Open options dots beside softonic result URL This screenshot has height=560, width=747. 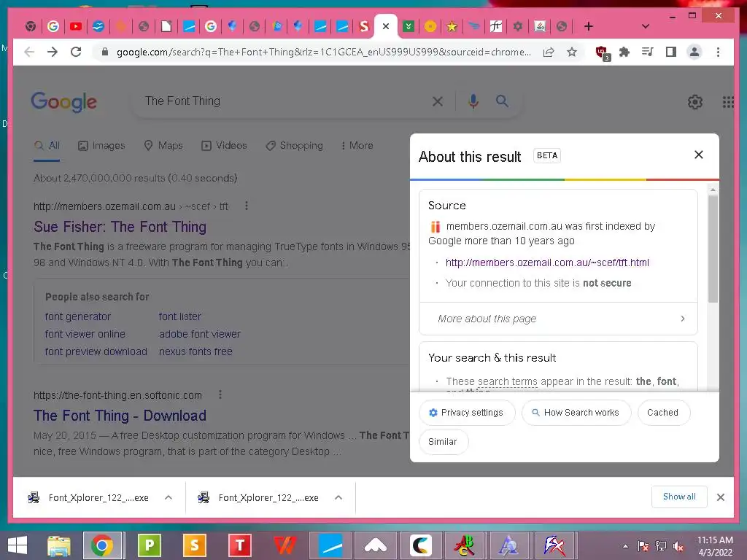pos(220,394)
